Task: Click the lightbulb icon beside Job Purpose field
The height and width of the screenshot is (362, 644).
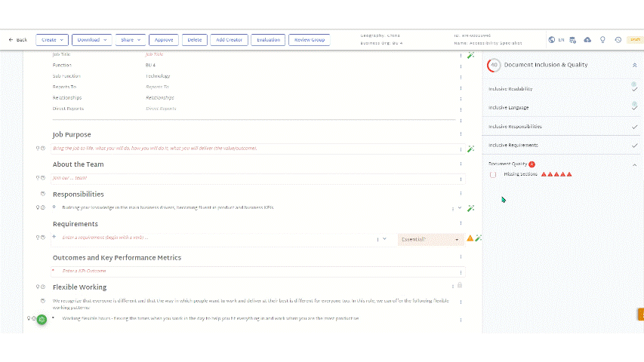Action: 38,148
